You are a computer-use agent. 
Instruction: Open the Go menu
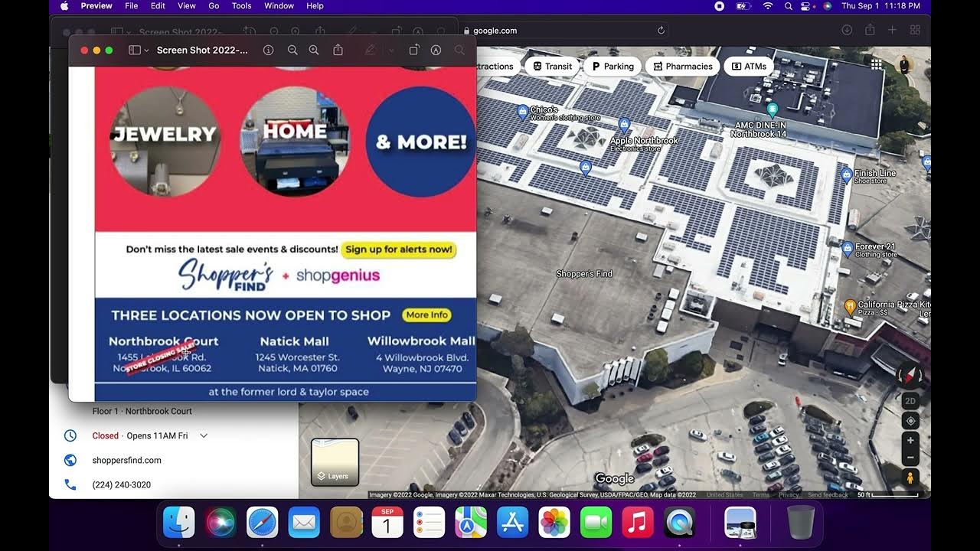[214, 5]
